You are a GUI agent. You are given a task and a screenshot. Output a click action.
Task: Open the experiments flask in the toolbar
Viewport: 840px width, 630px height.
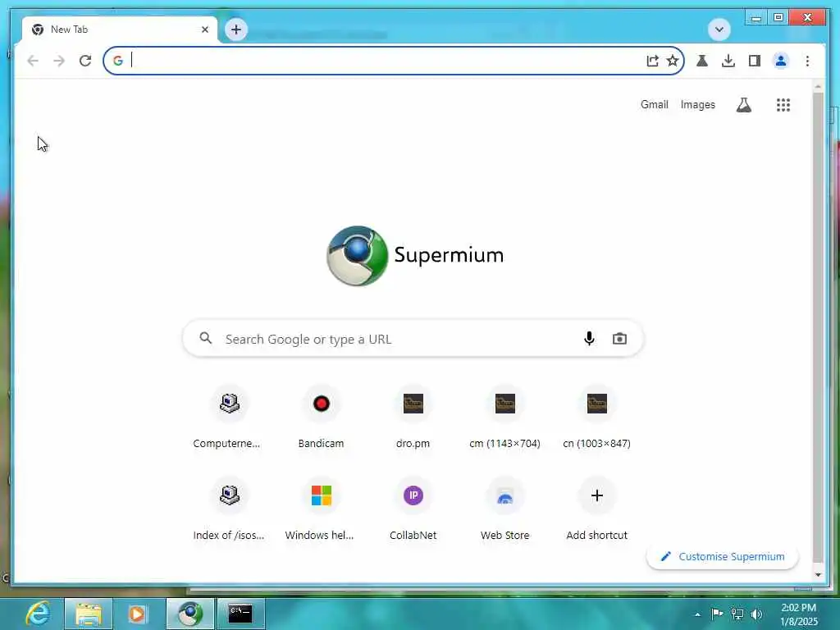(702, 61)
